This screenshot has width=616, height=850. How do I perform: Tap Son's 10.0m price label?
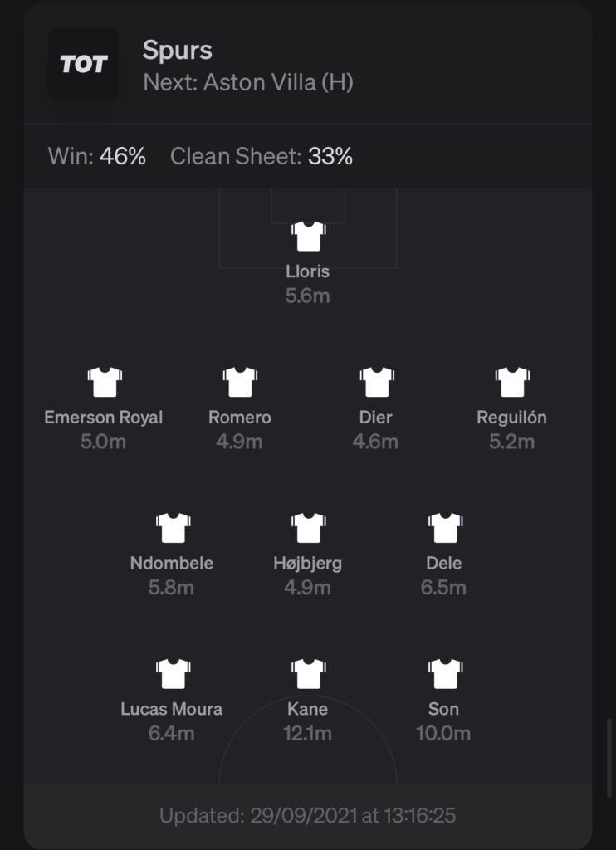pyautogui.click(x=443, y=734)
